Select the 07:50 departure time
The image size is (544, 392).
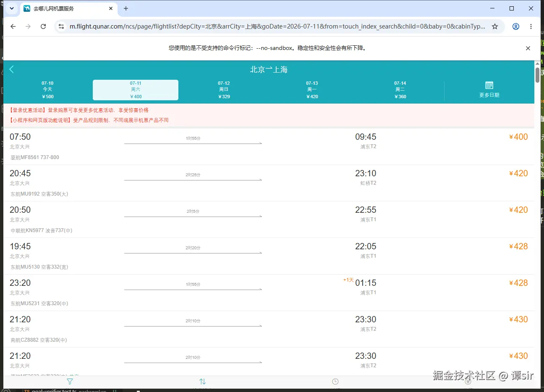(x=20, y=137)
